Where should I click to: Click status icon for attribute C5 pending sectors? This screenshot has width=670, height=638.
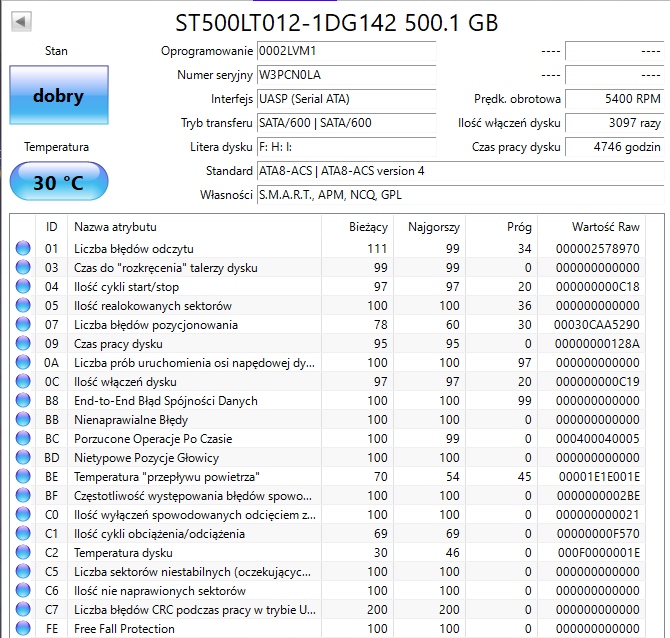point(23,571)
